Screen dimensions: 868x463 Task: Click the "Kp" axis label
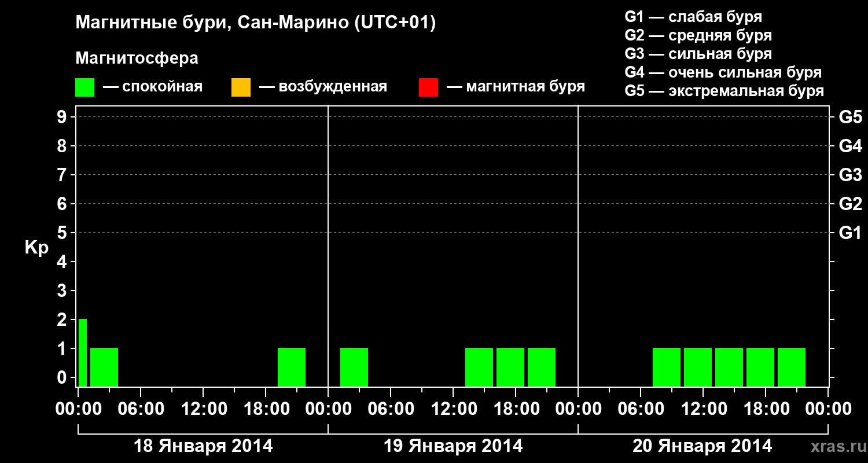(x=36, y=248)
